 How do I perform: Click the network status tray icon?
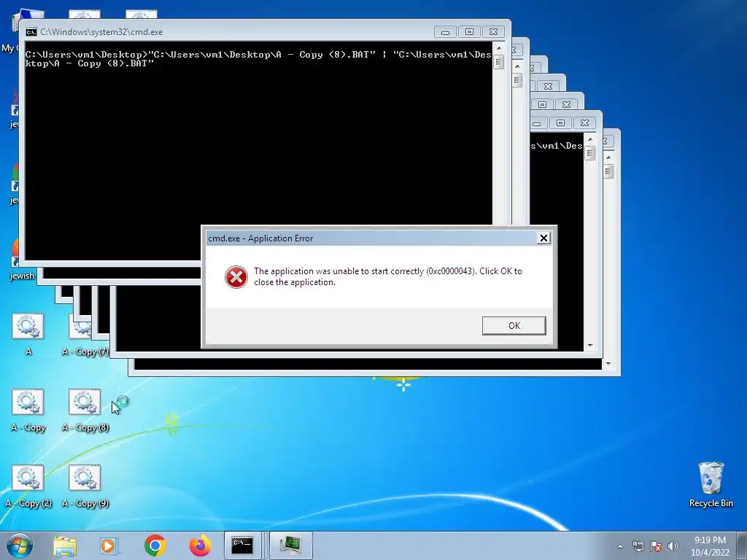[x=638, y=546]
